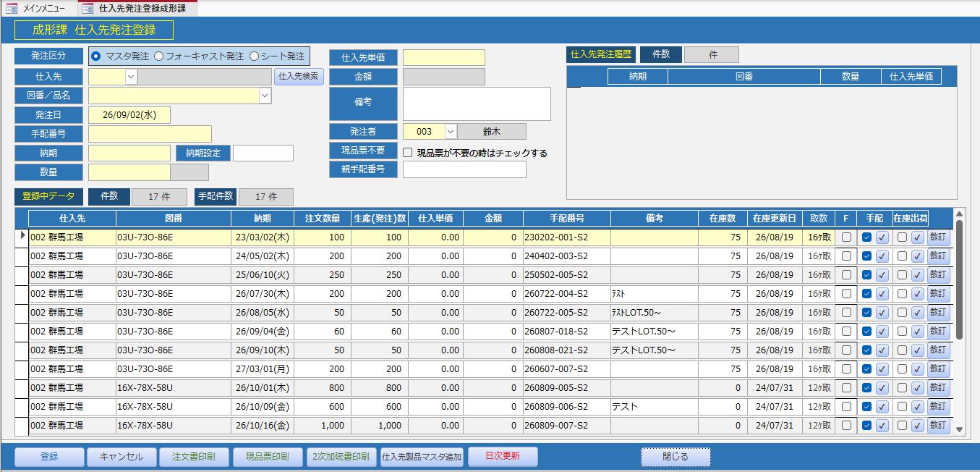Expand the 図番/品名 combo box
Viewport: 980px width, 472px height.
pos(265,95)
